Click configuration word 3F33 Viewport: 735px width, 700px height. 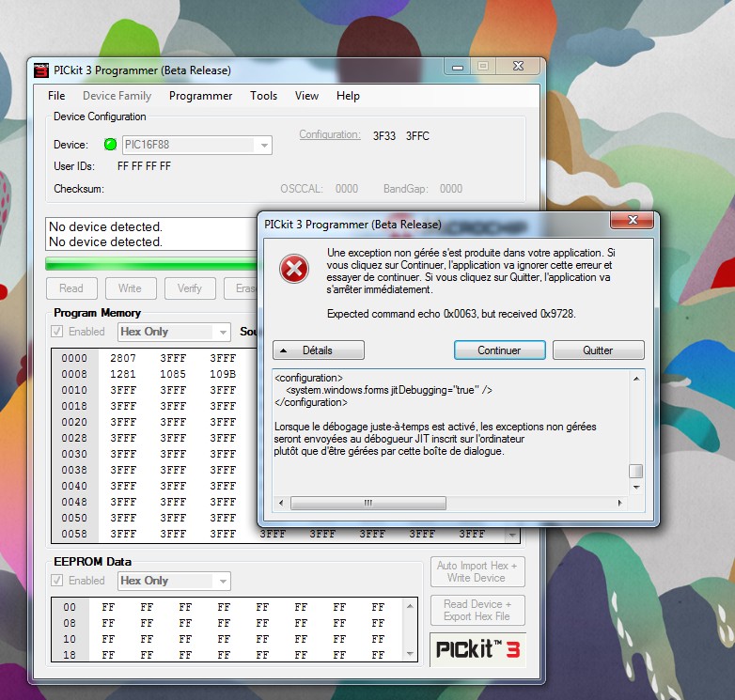point(384,136)
